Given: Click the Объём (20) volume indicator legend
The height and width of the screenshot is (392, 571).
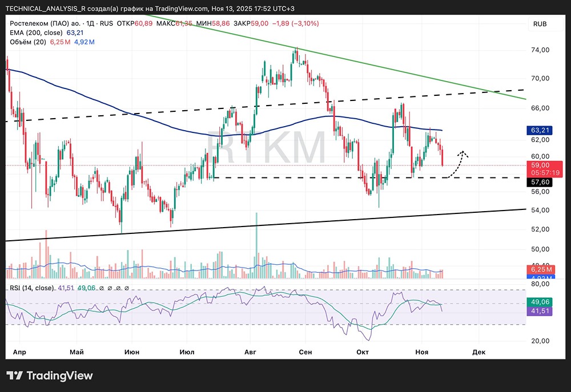Looking at the screenshot, I should pyautogui.click(x=28, y=42).
